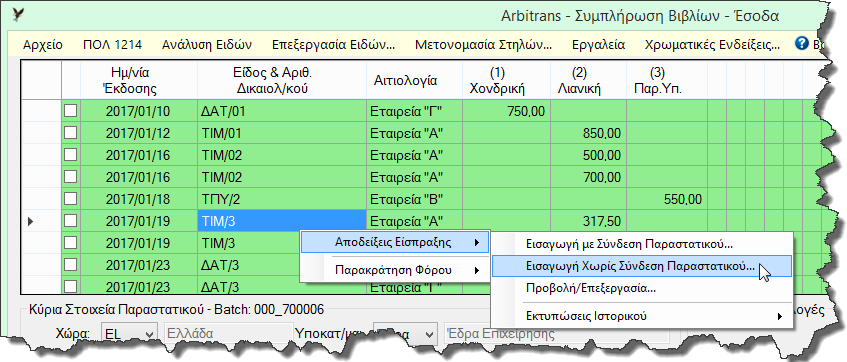Screen dimensions: 847x362
Task: Click the 700,00 retail amount
Action: (x=589, y=177)
